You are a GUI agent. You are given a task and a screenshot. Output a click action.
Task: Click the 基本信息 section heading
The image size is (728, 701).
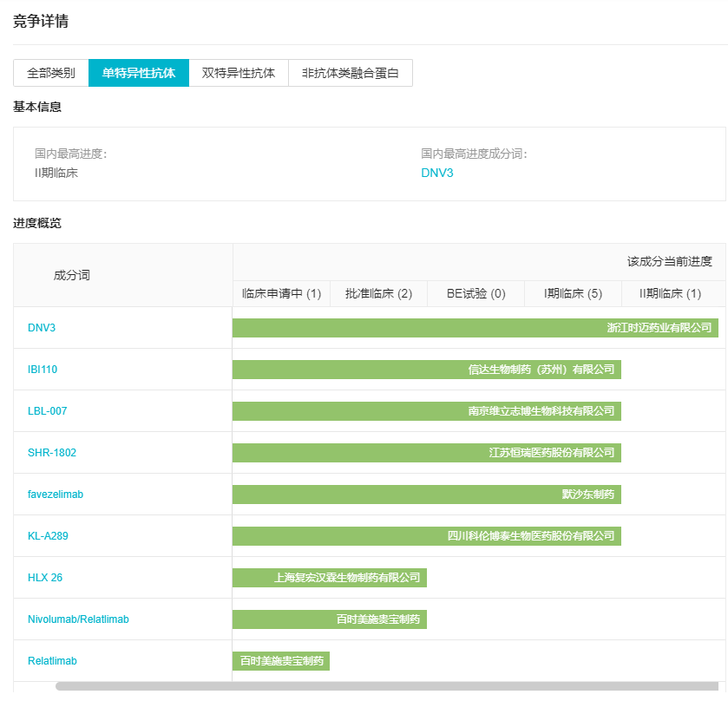click(x=37, y=107)
